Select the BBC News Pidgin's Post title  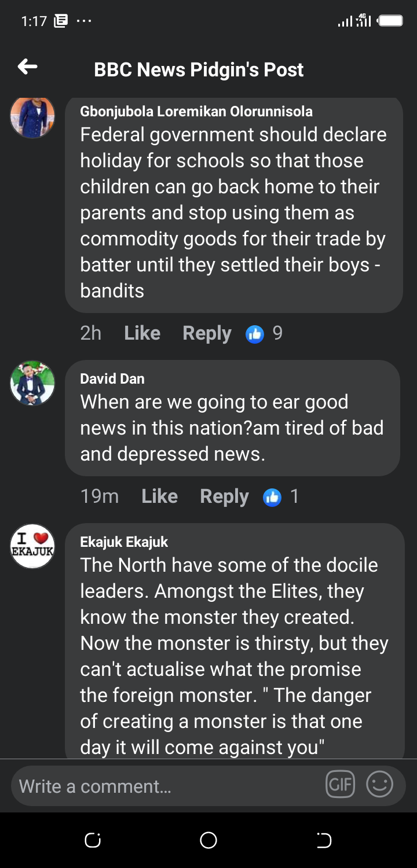199,70
